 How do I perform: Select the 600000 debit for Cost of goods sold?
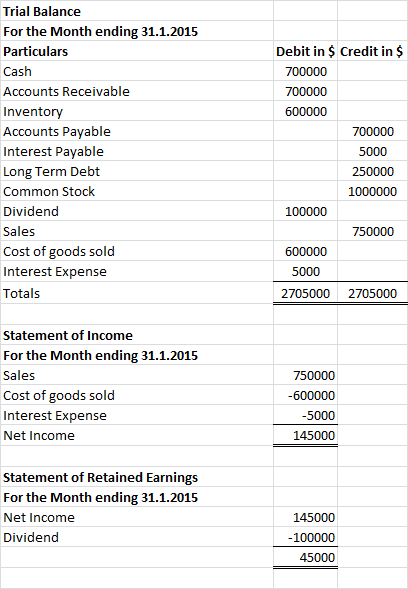pos(306,252)
